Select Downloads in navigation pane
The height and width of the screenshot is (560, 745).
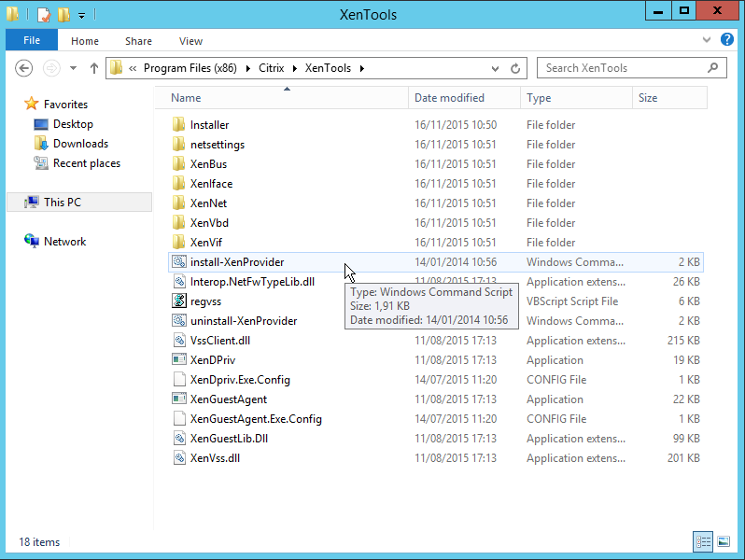80,144
